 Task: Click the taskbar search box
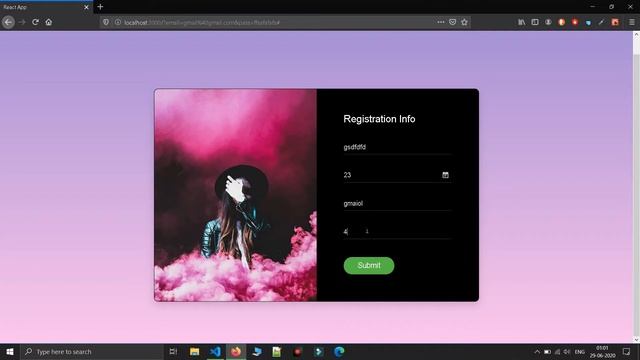coord(92,351)
